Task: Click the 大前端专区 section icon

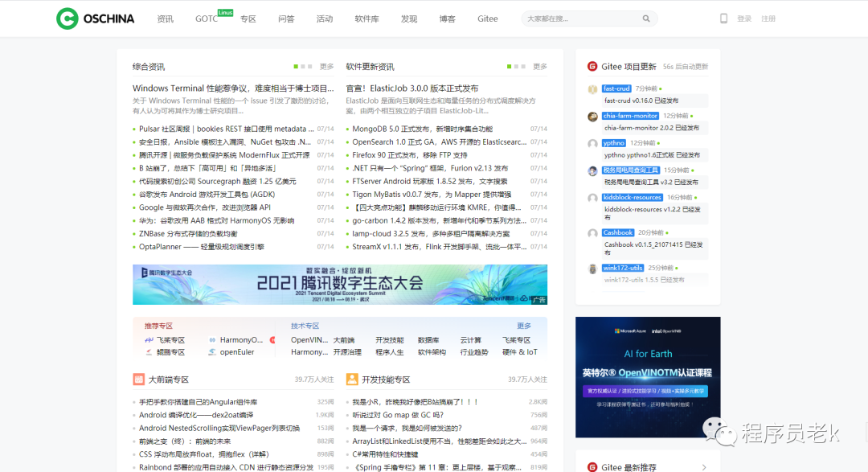Action: tap(138, 380)
